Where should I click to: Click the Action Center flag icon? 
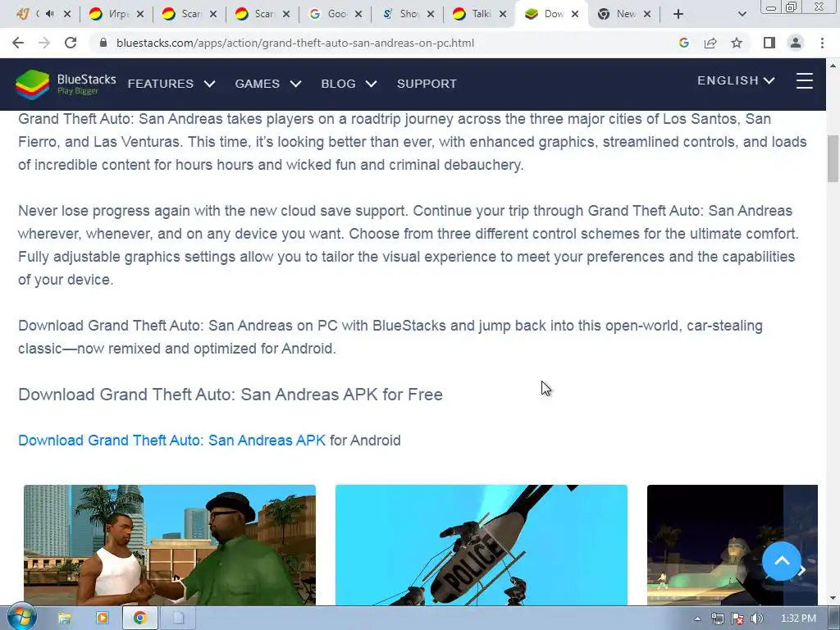pyautogui.click(x=737, y=619)
